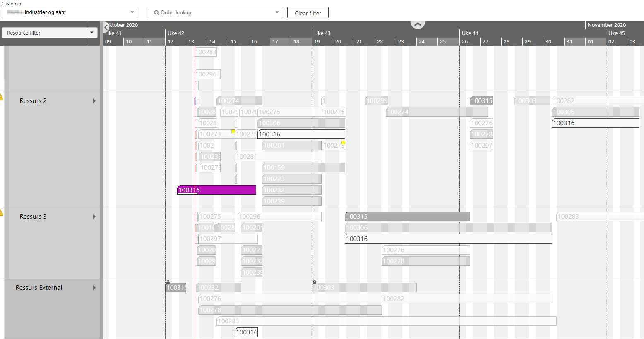
Task: Click the yellow marker next to order 100273
Action: (x=233, y=131)
